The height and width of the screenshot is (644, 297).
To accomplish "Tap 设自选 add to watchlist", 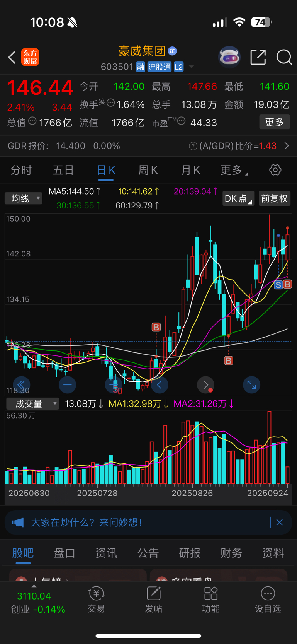I will click(268, 600).
